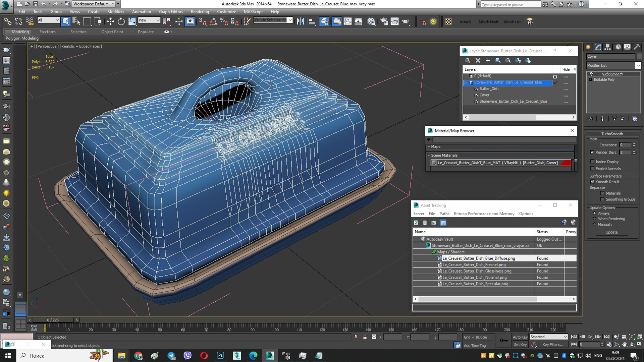Select the Manually update option
Image resolution: width=644 pixels, height=362 pixels.
coord(594,224)
